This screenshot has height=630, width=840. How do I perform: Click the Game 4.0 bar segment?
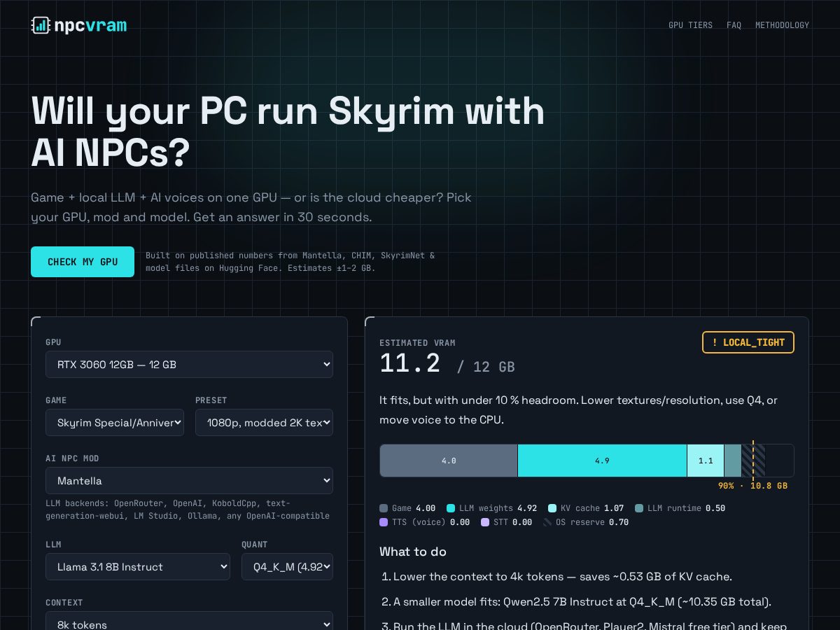click(449, 461)
